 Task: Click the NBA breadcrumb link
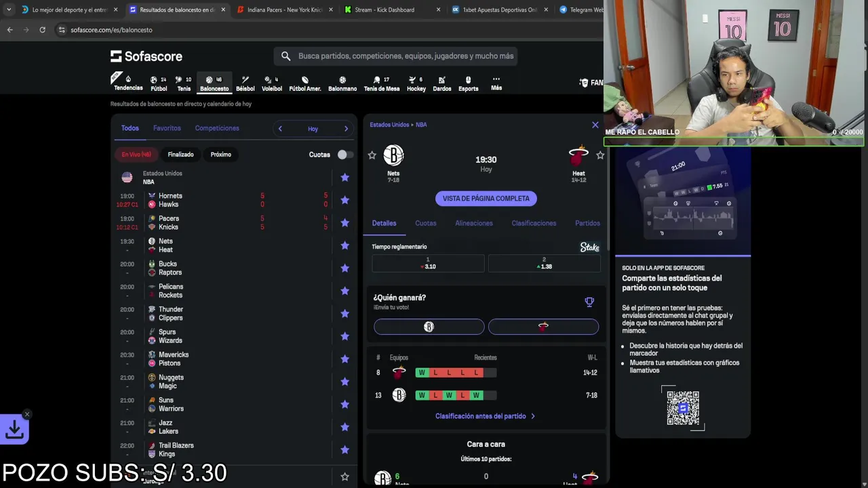(x=421, y=125)
